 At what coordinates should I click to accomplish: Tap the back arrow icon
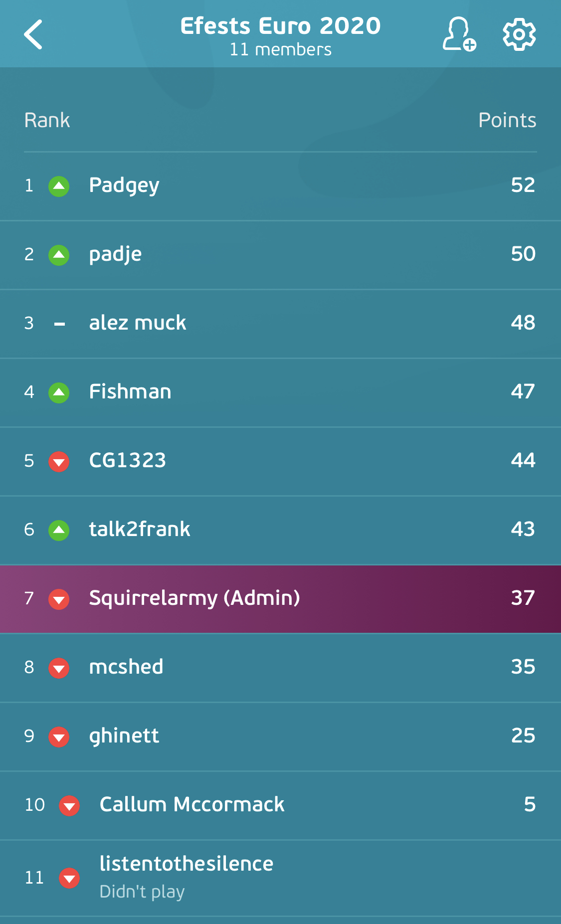pos(33,34)
